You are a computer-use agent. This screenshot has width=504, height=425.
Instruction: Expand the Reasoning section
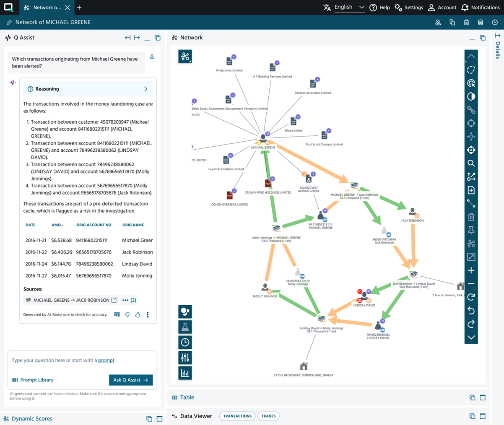click(x=145, y=89)
